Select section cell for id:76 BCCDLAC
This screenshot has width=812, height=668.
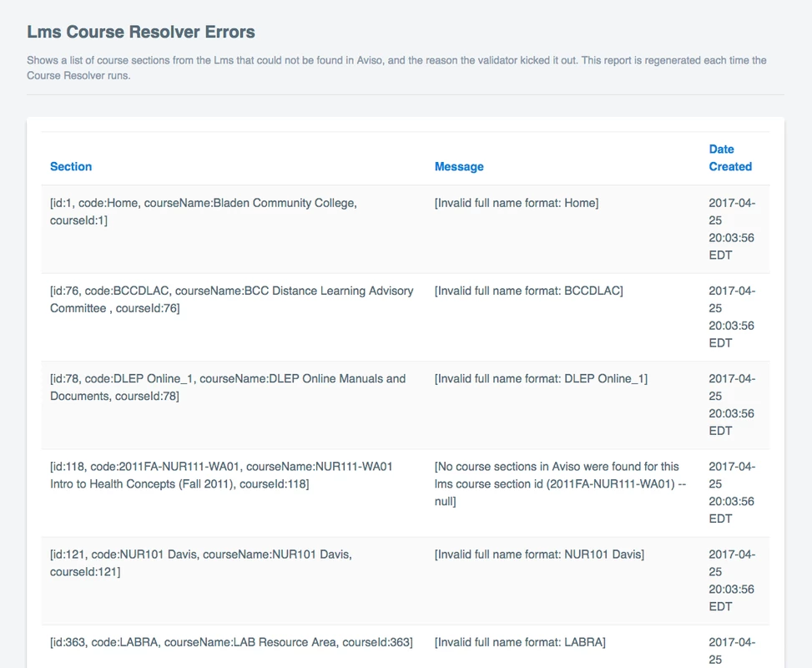(x=234, y=317)
